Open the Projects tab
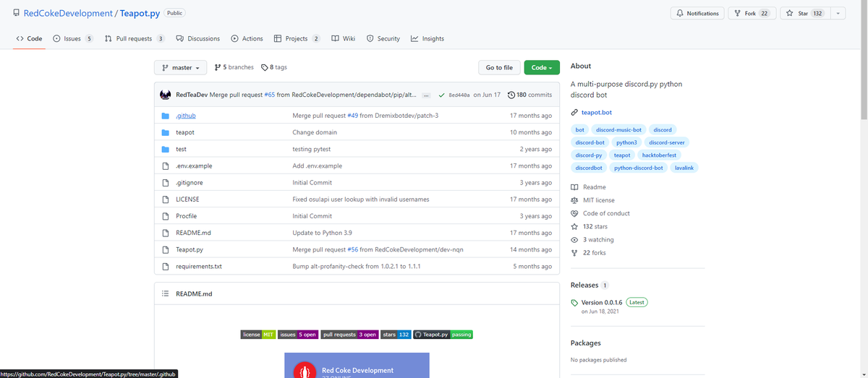 click(x=297, y=38)
